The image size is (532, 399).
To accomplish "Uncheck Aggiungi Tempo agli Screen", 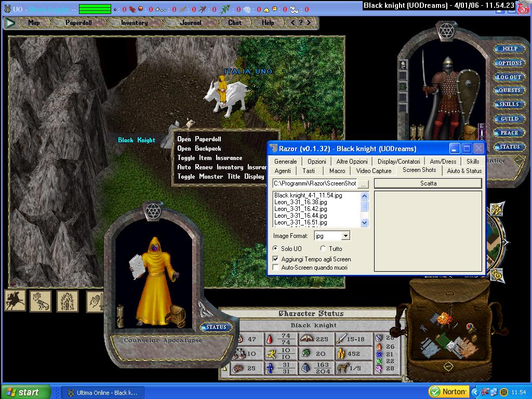I will click(275, 259).
